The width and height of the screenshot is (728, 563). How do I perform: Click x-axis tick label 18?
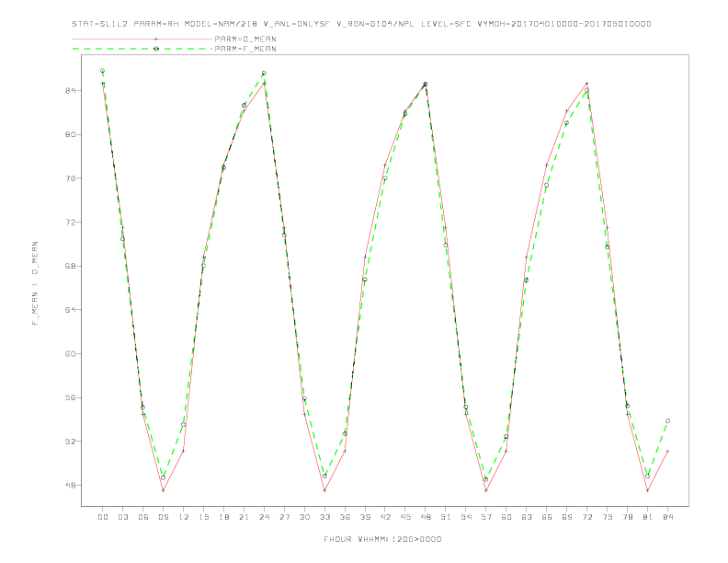pyautogui.click(x=223, y=517)
